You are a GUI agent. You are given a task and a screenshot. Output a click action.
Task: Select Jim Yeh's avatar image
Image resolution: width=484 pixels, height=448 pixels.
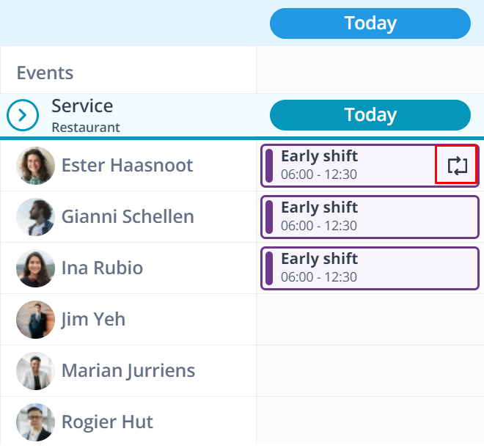pos(35,320)
